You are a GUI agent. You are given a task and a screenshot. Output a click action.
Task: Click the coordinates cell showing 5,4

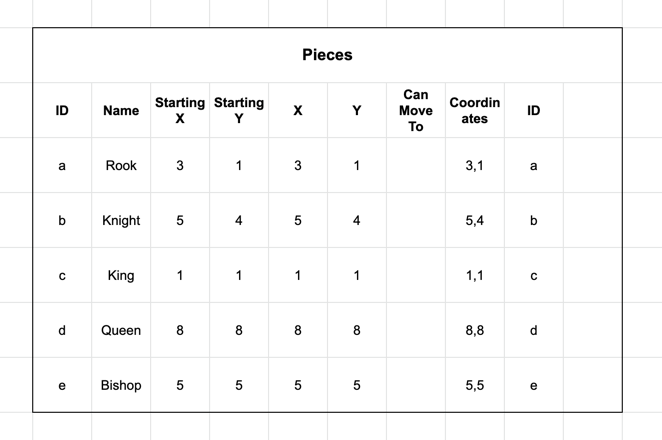coord(475,220)
